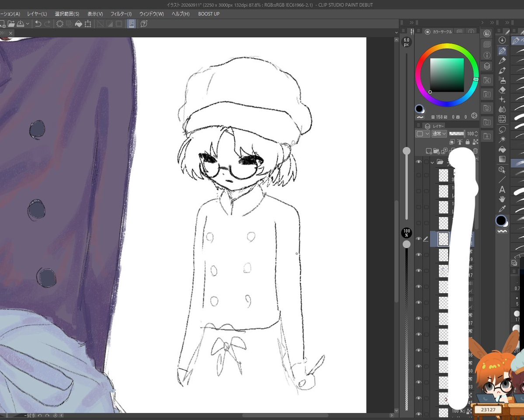Select the Auto select magic wand tool

pos(502,139)
